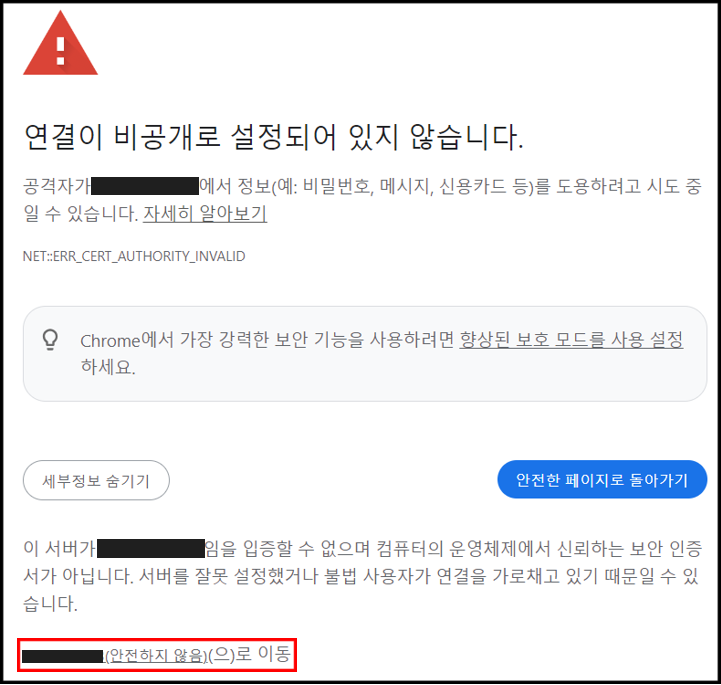The width and height of the screenshot is (721, 685).
Task: Click the red warning triangle icon
Action: point(60,44)
